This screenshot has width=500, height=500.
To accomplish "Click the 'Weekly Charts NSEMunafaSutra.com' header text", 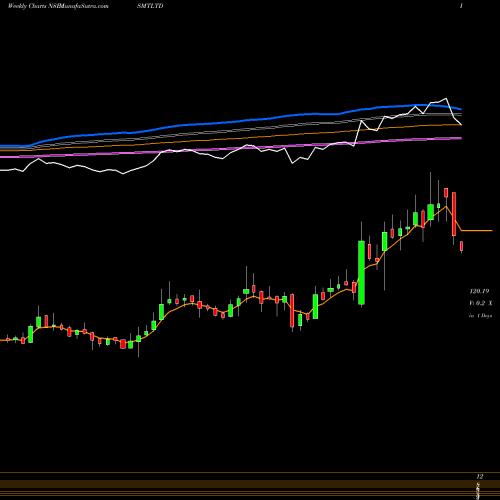I will point(58,6).
